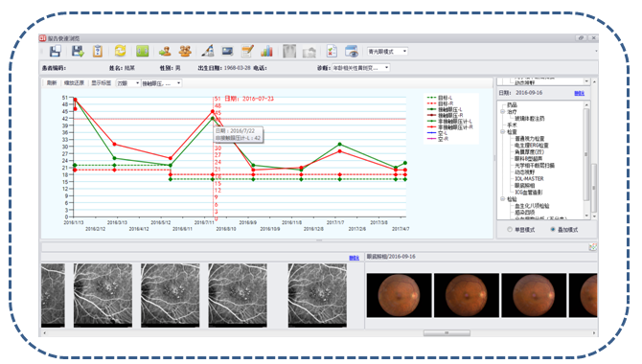
Task: Select the 单显模式 radio button
Action: 510,230
